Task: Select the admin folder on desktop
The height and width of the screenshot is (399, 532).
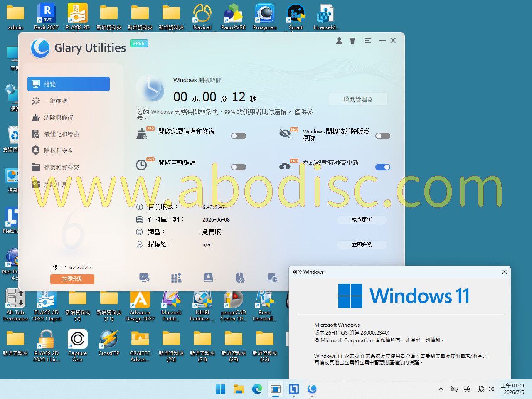Action: click(15, 17)
